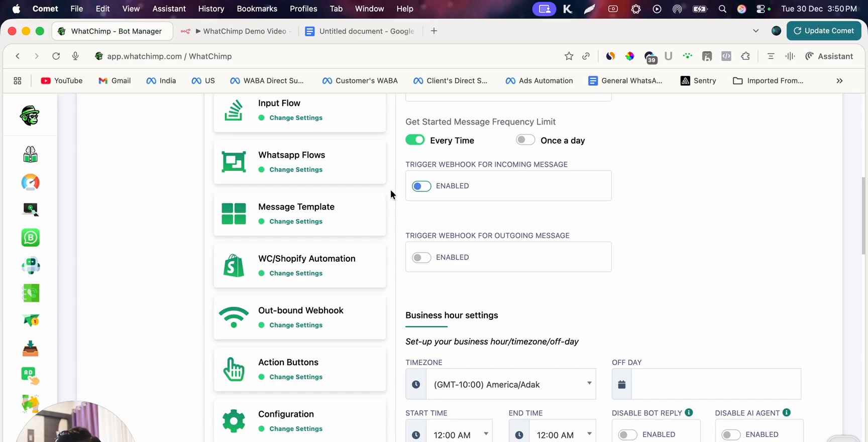Click the Shopify bag icon

click(234, 265)
